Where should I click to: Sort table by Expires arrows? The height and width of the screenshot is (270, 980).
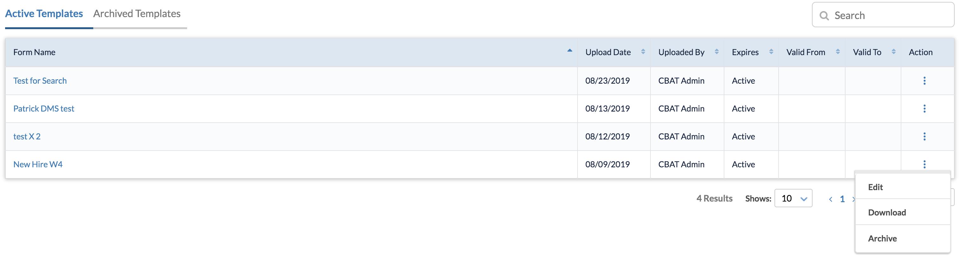(771, 52)
